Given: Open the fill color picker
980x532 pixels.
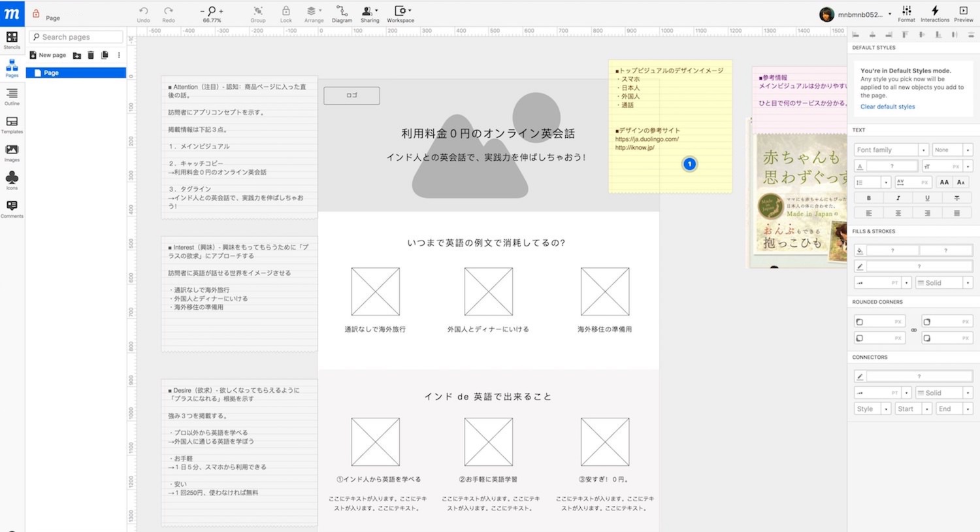Looking at the screenshot, I should click(x=860, y=250).
